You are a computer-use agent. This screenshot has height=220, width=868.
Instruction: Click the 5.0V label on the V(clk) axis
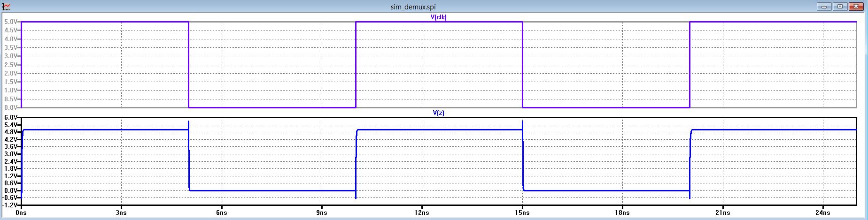[11, 22]
